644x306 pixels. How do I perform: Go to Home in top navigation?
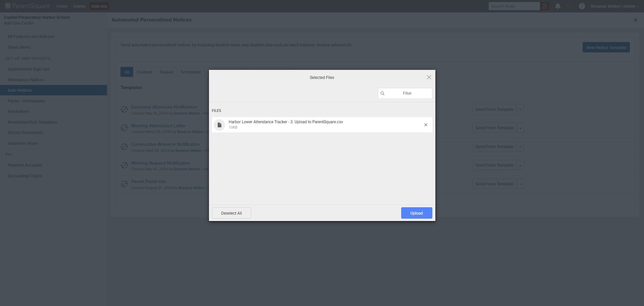click(62, 6)
